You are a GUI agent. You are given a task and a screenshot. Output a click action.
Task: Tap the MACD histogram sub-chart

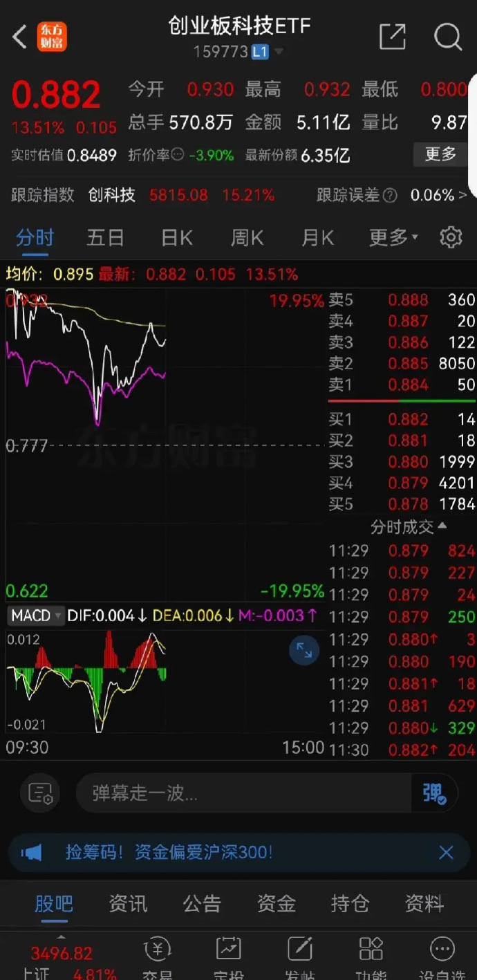pyautogui.click(x=165, y=681)
